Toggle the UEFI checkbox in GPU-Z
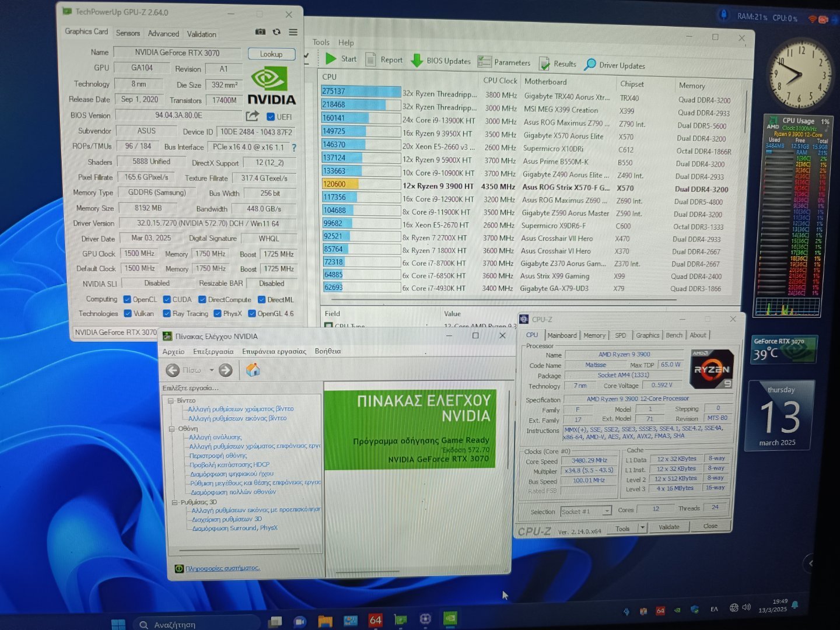This screenshot has height=630, width=840. pos(270,117)
